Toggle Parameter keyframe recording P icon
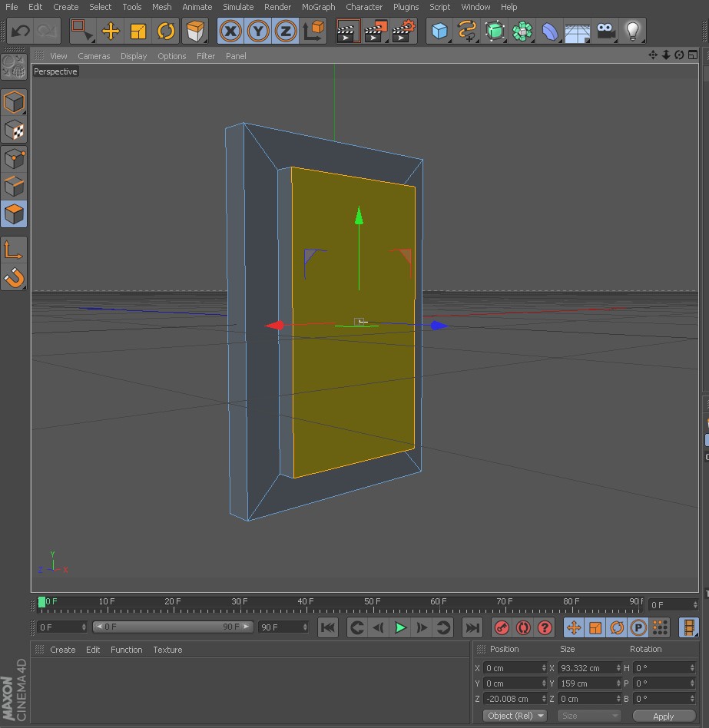The height and width of the screenshot is (728, 709). pyautogui.click(x=638, y=628)
